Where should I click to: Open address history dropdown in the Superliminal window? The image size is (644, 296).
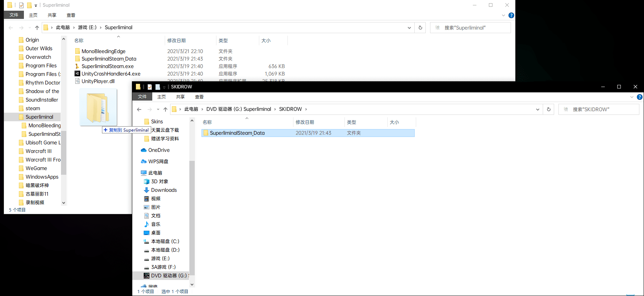tap(409, 28)
